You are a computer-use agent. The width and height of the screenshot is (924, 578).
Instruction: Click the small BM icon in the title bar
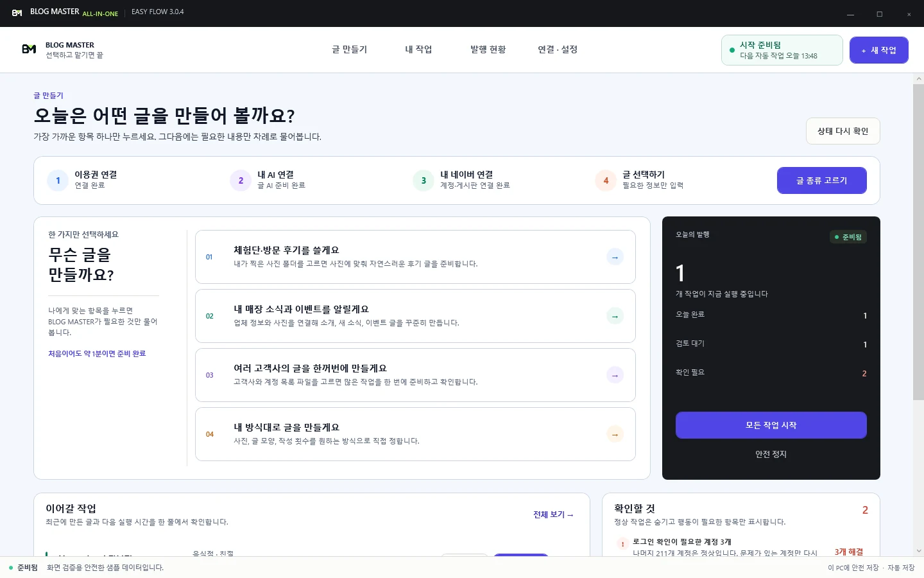click(17, 13)
